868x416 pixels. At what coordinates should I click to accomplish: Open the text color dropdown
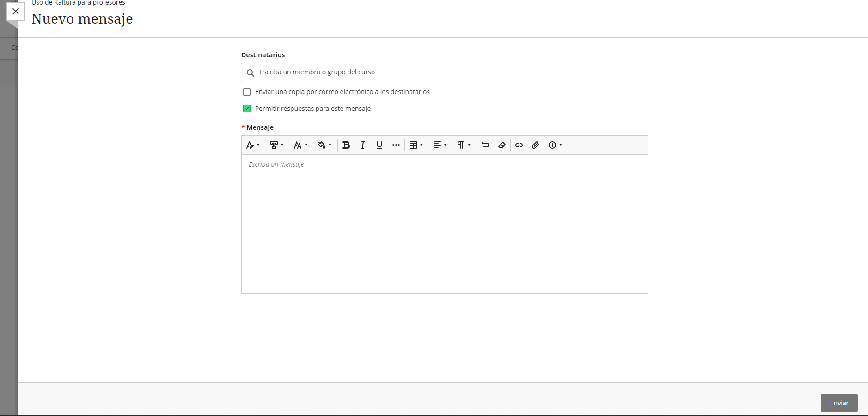324,145
